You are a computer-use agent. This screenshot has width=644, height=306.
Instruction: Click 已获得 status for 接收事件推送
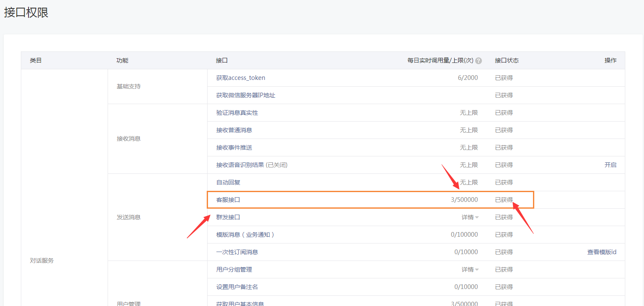[504, 147]
